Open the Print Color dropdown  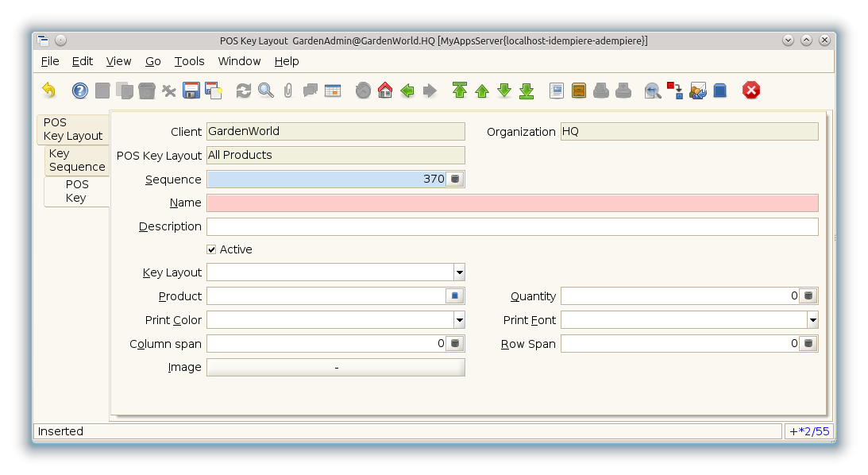tap(459, 320)
